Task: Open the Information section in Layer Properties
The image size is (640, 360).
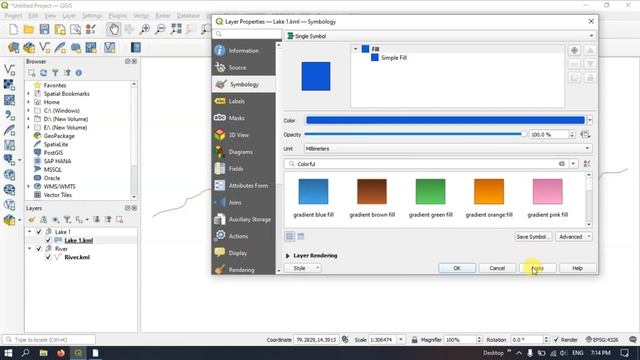Action: pos(243,51)
